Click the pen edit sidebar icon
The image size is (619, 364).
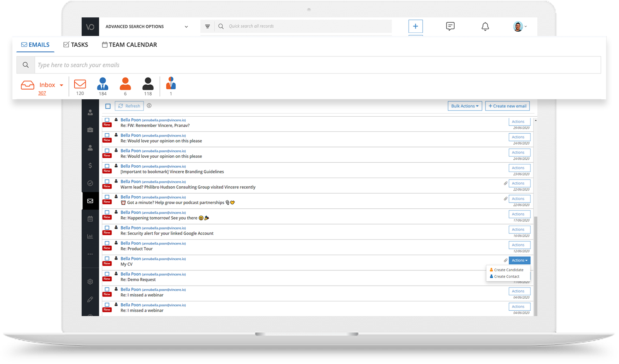click(90, 299)
